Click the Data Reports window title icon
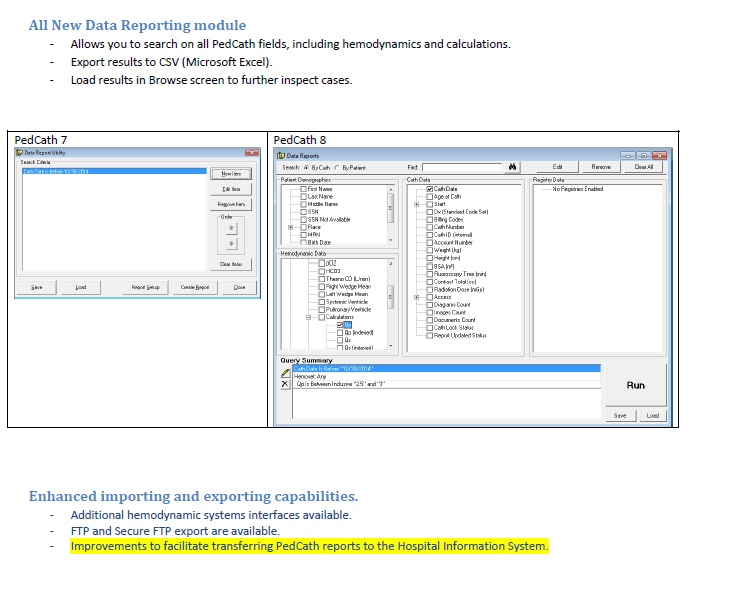 coord(281,155)
